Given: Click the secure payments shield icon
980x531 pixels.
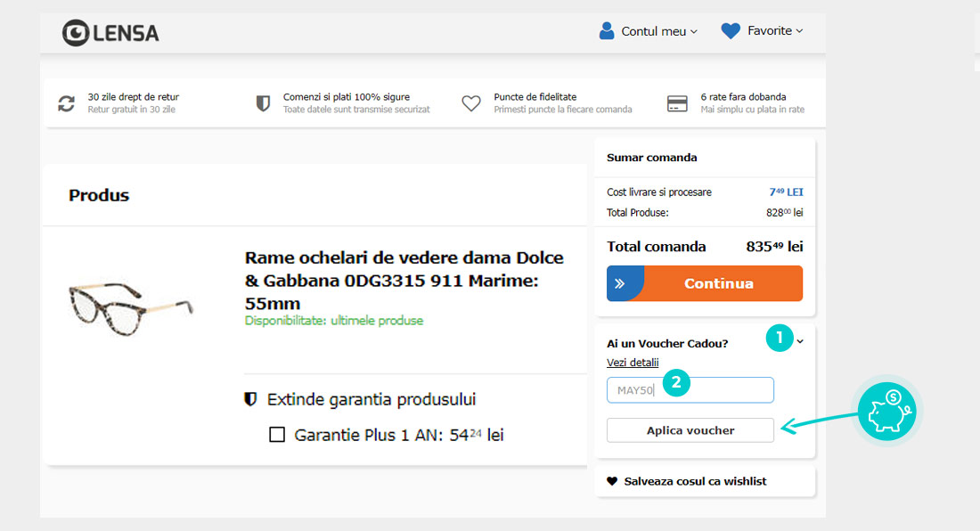Looking at the screenshot, I should pyautogui.click(x=263, y=103).
